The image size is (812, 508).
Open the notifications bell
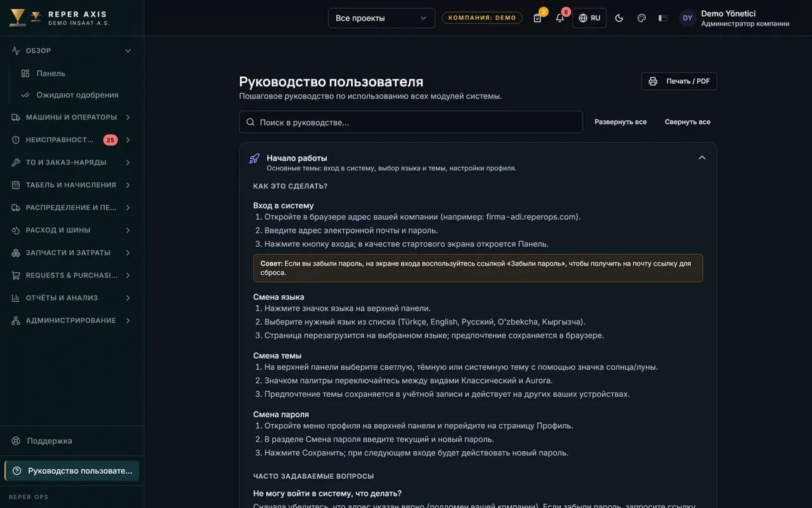[x=560, y=18]
